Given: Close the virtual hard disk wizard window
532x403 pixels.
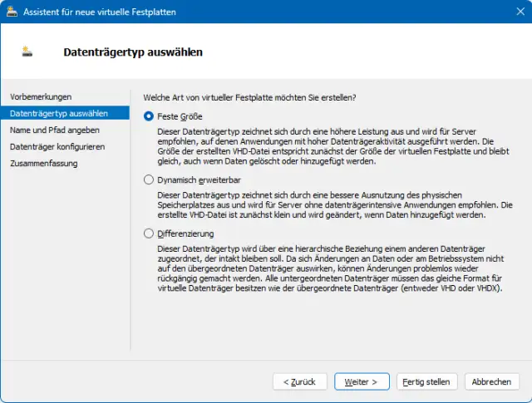Looking at the screenshot, I should pos(513,12).
